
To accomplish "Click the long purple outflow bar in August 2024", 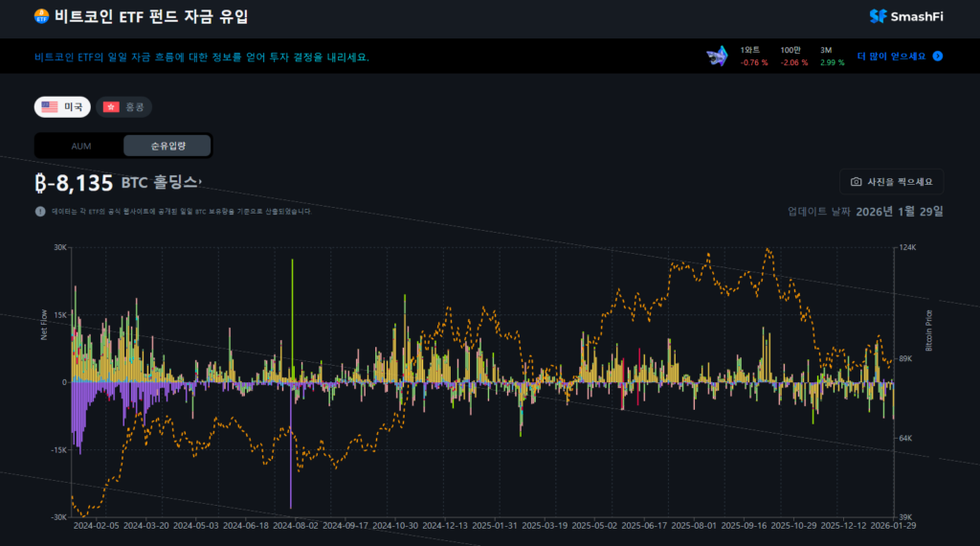I will pos(291,445).
